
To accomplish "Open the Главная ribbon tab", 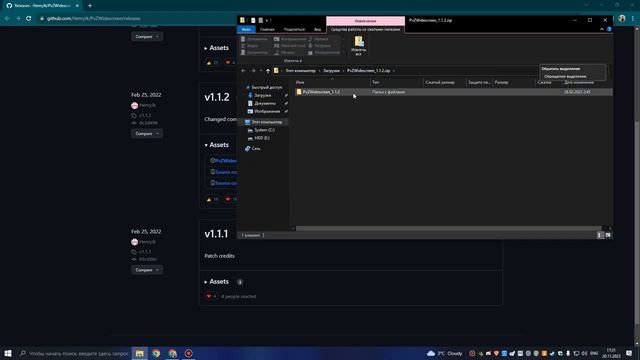I will click(x=267, y=29).
